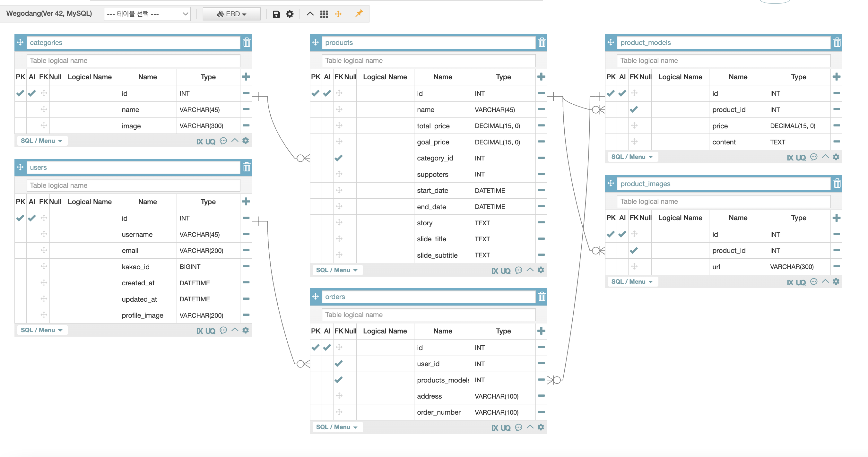
Task: Toggle PK checkmark on categories id row
Action: point(20,93)
